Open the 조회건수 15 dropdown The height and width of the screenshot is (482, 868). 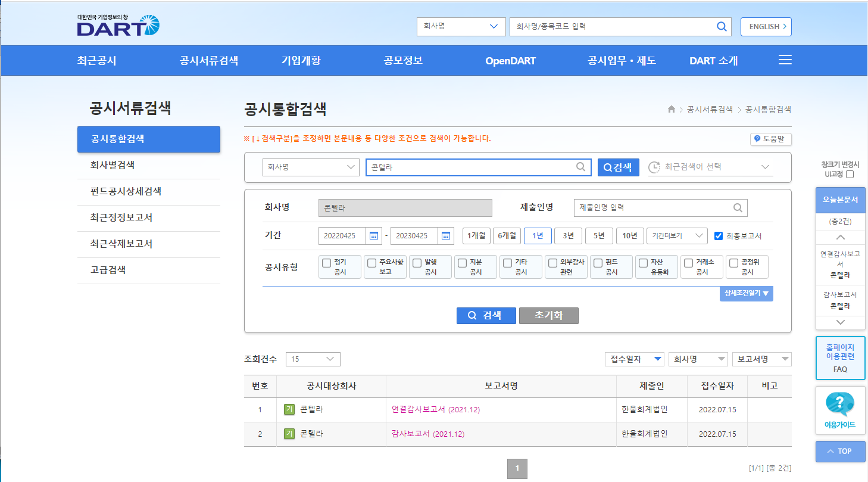pyautogui.click(x=313, y=359)
